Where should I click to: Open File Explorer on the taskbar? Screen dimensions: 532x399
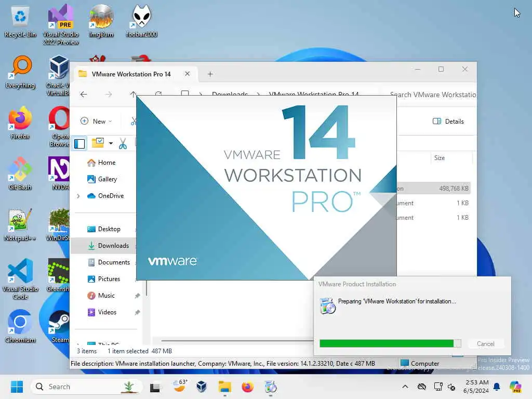click(x=224, y=387)
